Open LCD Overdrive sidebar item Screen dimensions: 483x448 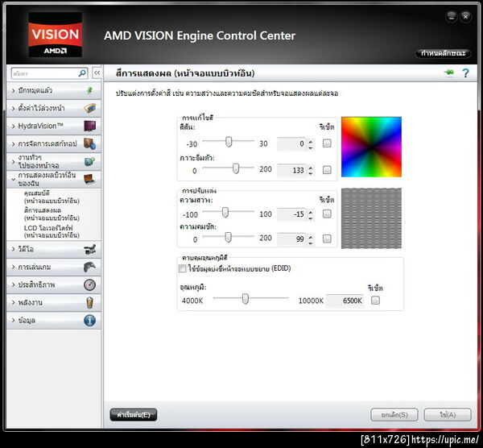pos(52,231)
